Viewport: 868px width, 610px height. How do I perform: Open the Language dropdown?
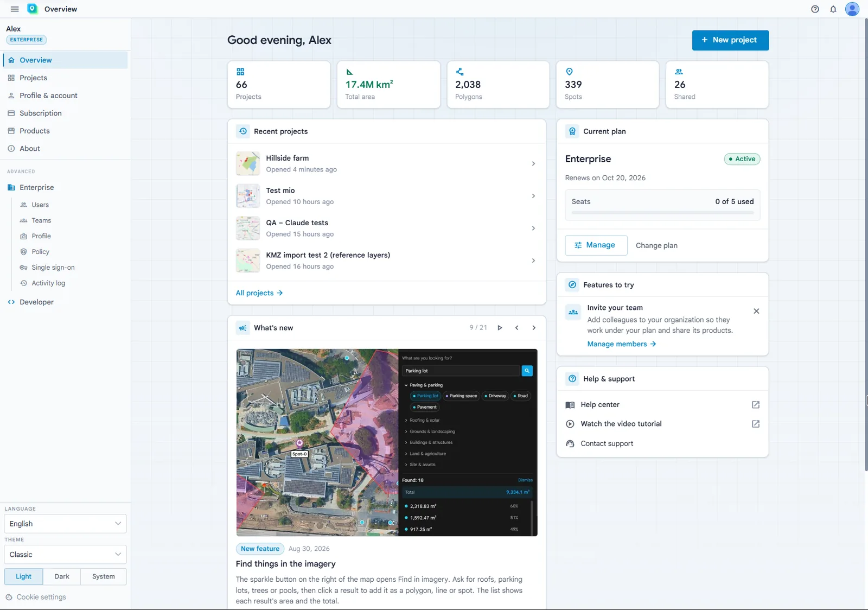coord(65,524)
